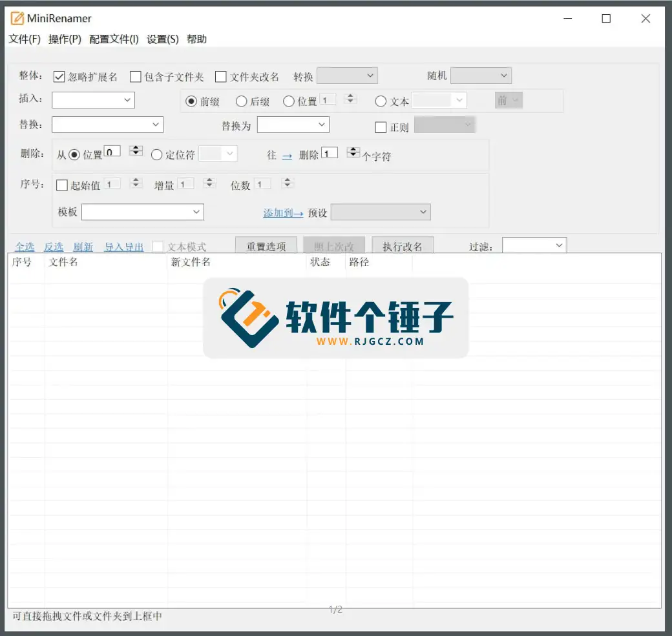Select the 定位符 radio button

click(x=156, y=154)
